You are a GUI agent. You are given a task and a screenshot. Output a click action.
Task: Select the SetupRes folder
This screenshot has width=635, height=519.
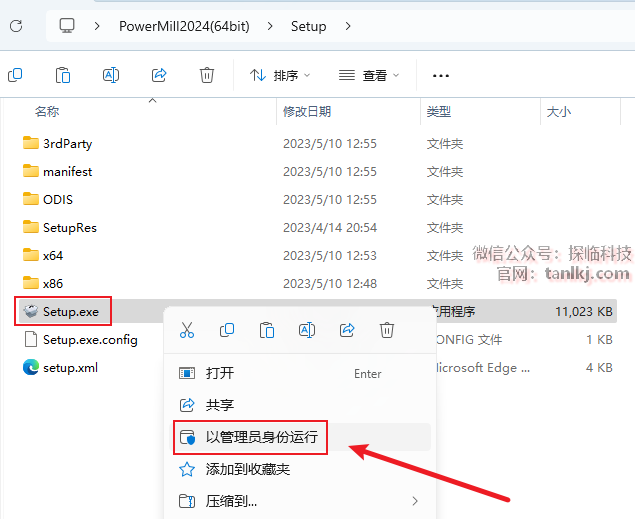pos(70,228)
